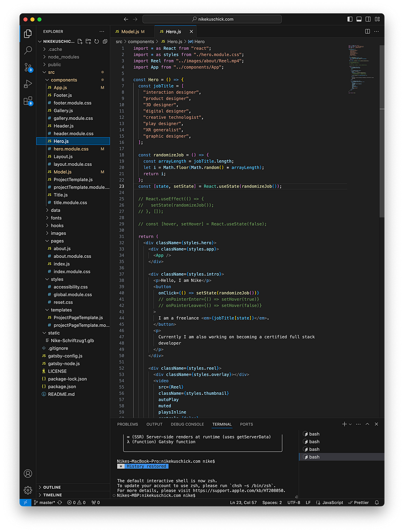Collapse all folders in Explorer
404x532 pixels.
[105, 41]
